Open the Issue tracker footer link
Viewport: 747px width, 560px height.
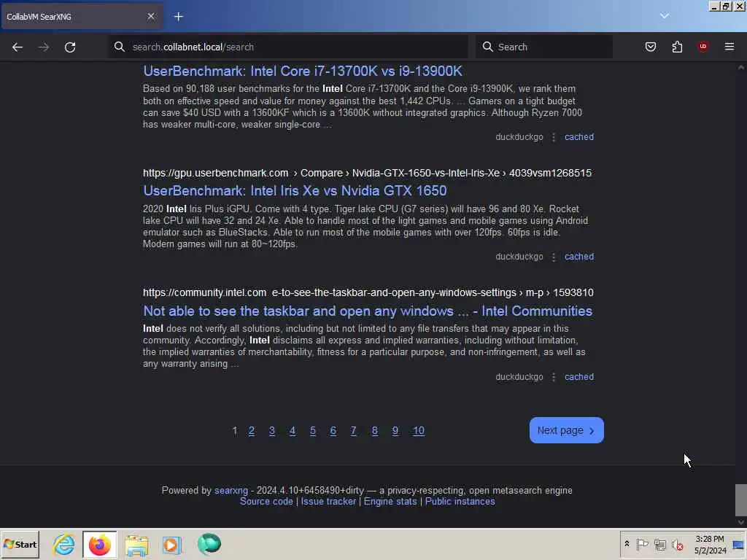click(x=328, y=502)
